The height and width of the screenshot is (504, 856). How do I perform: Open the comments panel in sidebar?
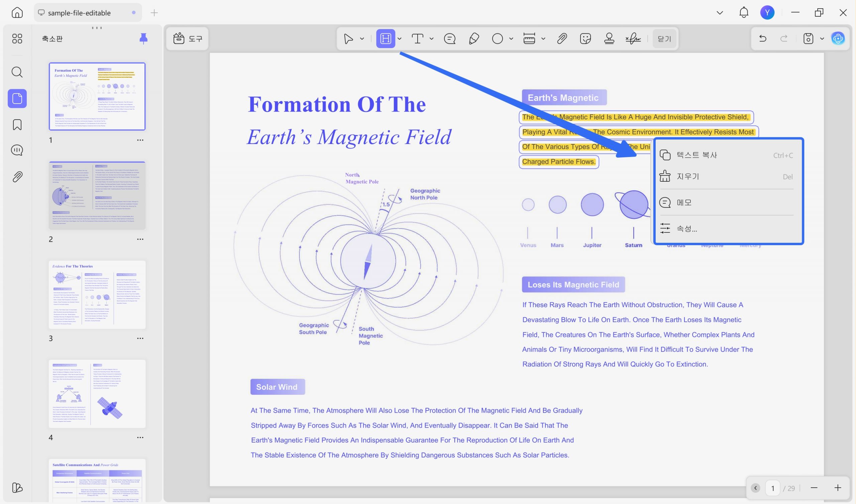[17, 150]
